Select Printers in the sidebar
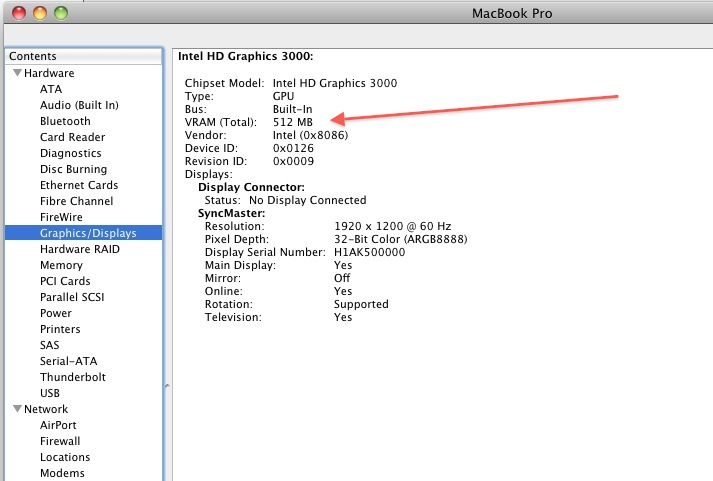713x481 pixels. (60, 329)
